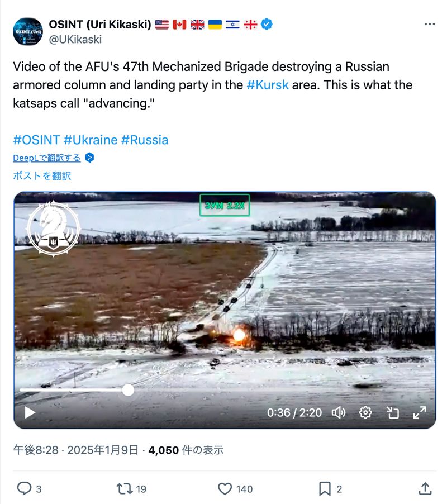Open the @UKikaski handle link

pyautogui.click(x=75, y=40)
